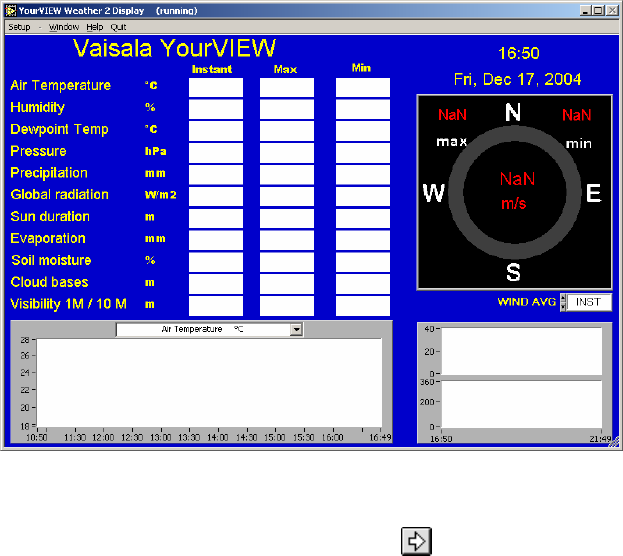Click the E compass direction letter
Screen dimensions: 623x556
(x=594, y=194)
